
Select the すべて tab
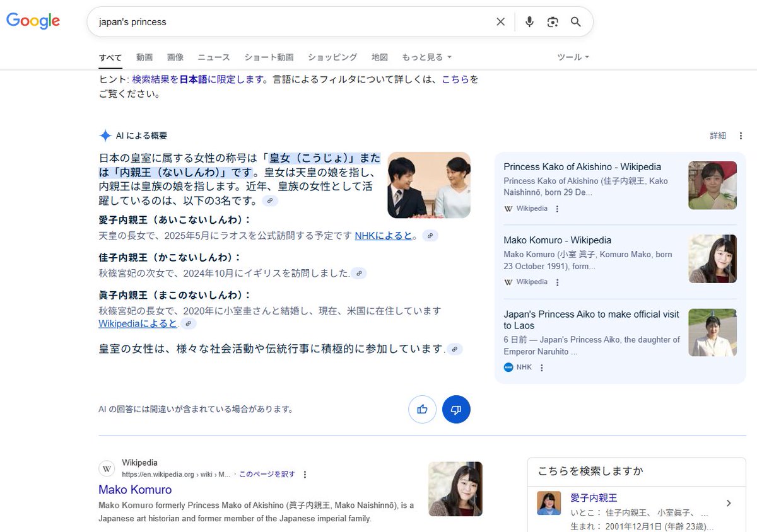(x=110, y=57)
